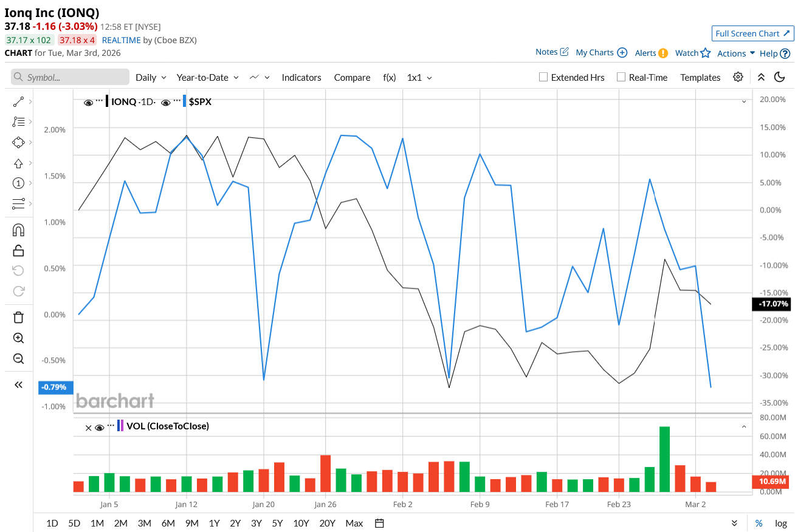
Task: Expand options for the trend line tool
Action: 30,101
